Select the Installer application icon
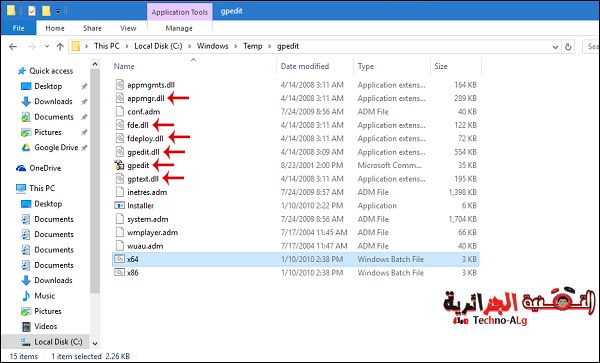Viewport: 600px width, 363px height. point(120,205)
